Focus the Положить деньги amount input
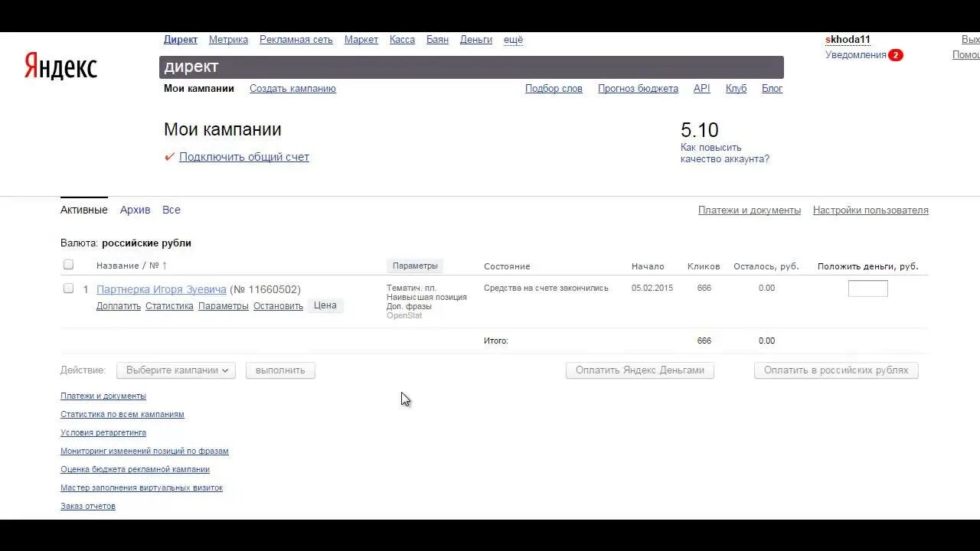Image resolution: width=980 pixels, height=551 pixels. (x=868, y=289)
